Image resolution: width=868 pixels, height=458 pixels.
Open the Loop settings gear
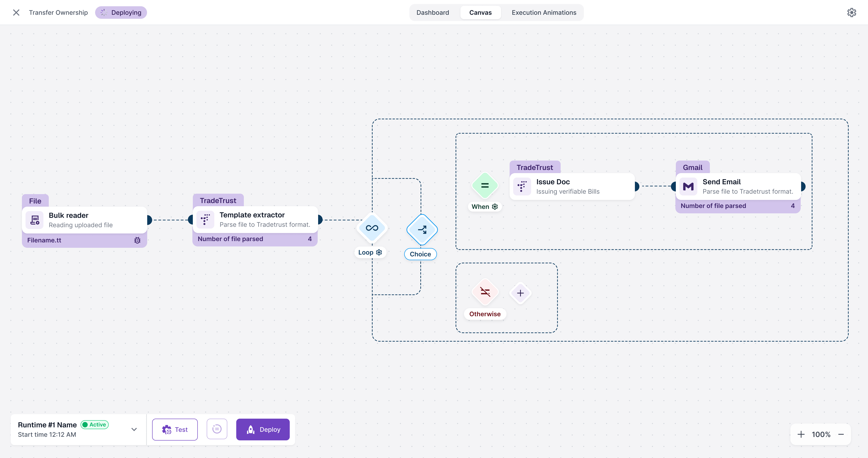coord(379,252)
